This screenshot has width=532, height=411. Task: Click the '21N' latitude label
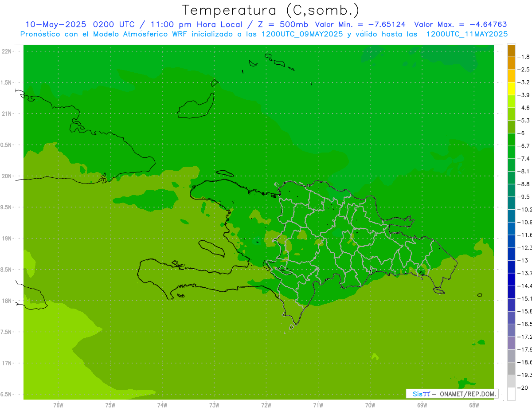pyautogui.click(x=7, y=114)
